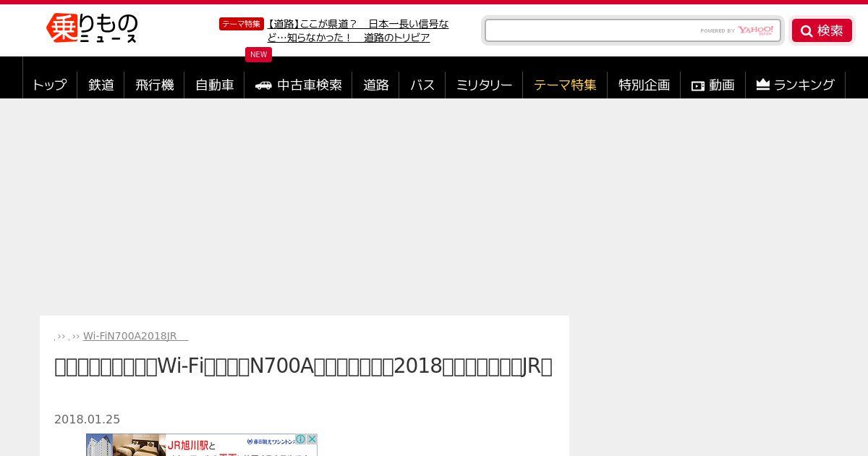Viewport: 868px width, 456px height.
Task: Click the 乗りものニュース site logo
Action: pos(92,28)
